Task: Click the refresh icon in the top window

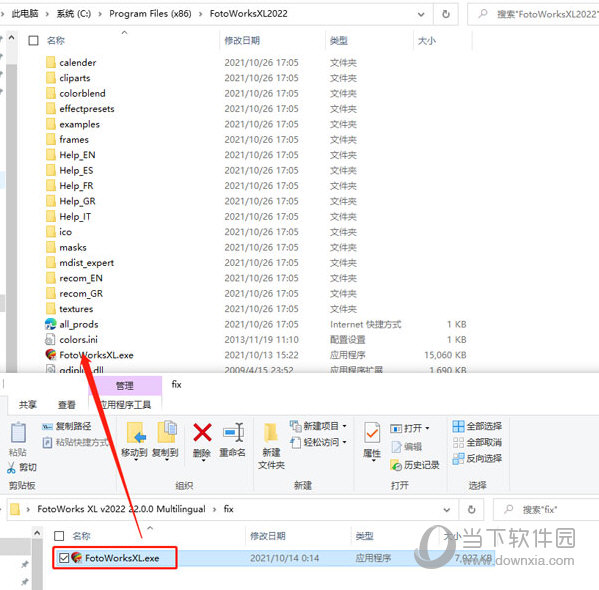Action: click(446, 14)
